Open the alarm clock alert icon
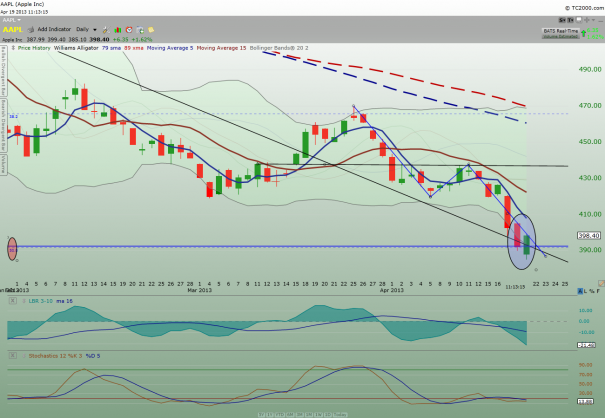Screen dimensions: 605x418 (x=129, y=30)
